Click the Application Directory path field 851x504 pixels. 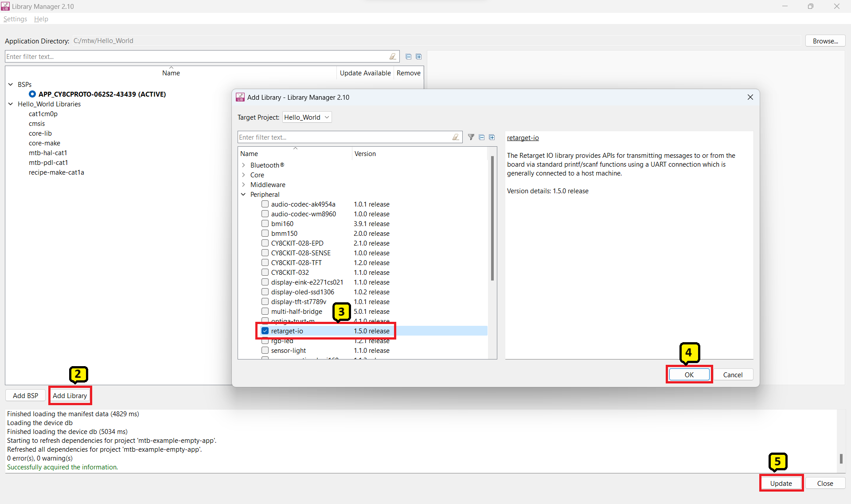point(437,41)
